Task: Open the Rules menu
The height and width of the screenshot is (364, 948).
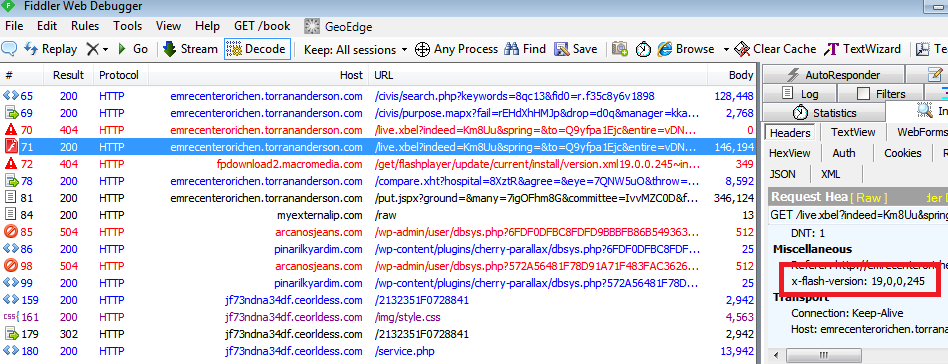Action: 85,27
